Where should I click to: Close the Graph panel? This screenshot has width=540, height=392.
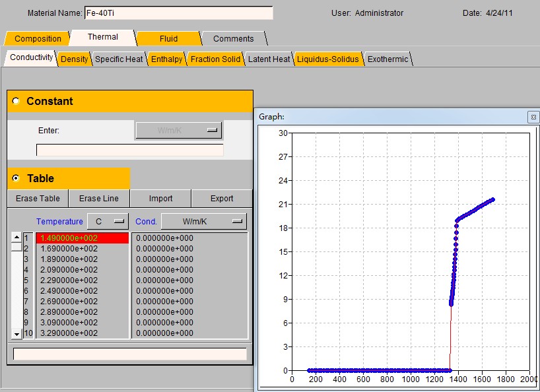[533, 117]
